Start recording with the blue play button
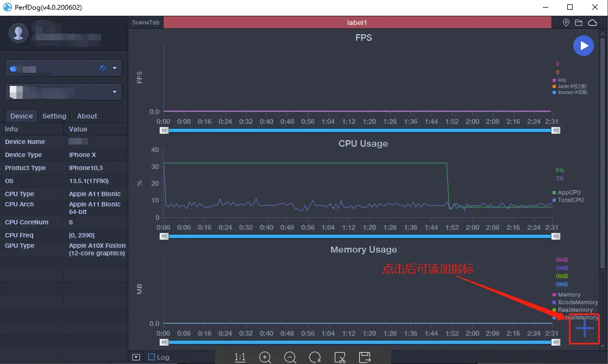The height and width of the screenshot is (364, 608). pyautogui.click(x=583, y=46)
